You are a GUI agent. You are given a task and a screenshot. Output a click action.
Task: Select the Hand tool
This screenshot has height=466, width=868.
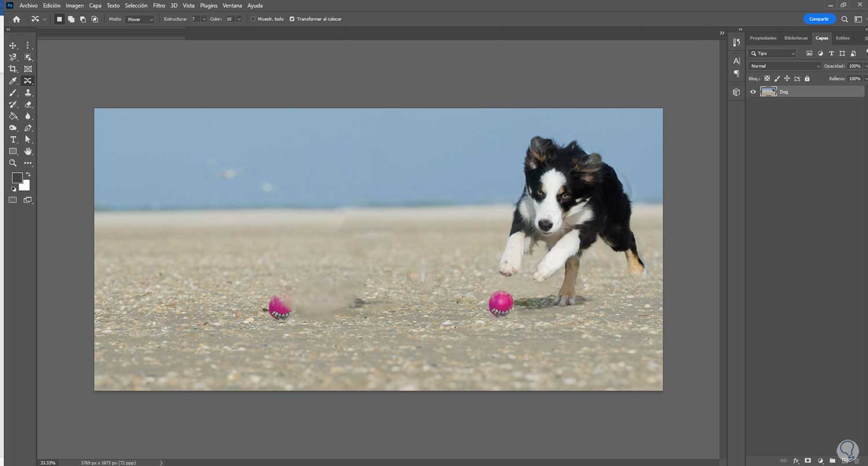click(28, 151)
